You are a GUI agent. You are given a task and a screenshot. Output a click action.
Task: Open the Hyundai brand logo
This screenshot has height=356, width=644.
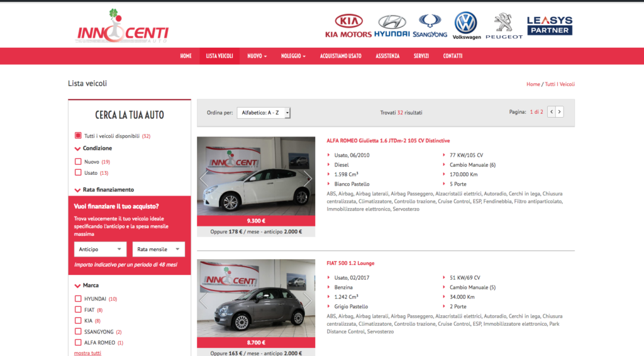point(392,26)
